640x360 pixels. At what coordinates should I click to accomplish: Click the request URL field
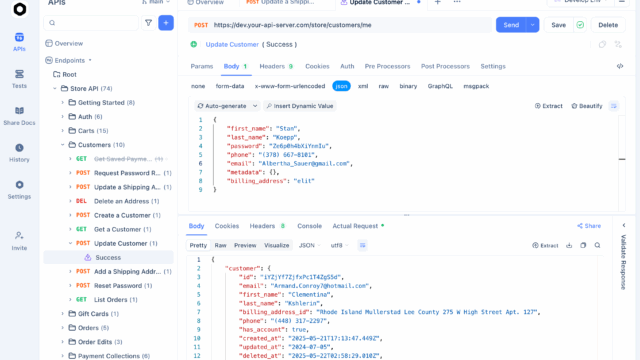click(x=341, y=25)
